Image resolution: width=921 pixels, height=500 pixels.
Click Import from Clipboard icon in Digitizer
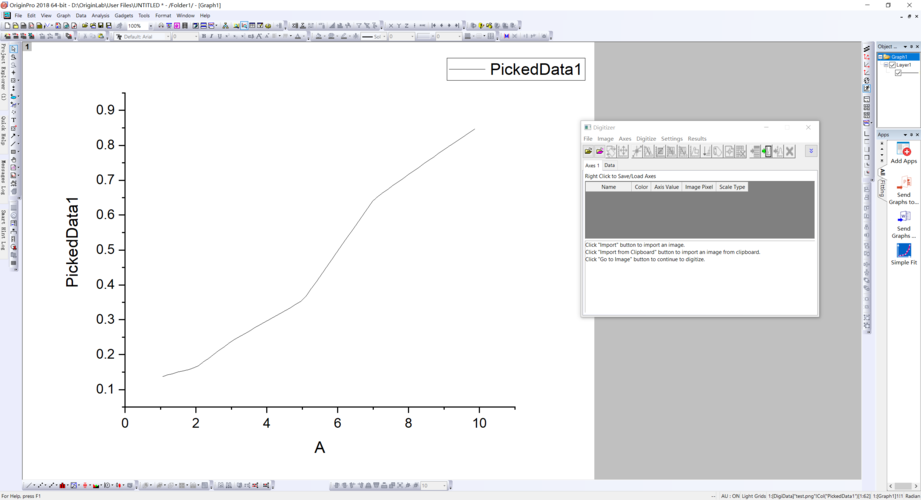[600, 151]
